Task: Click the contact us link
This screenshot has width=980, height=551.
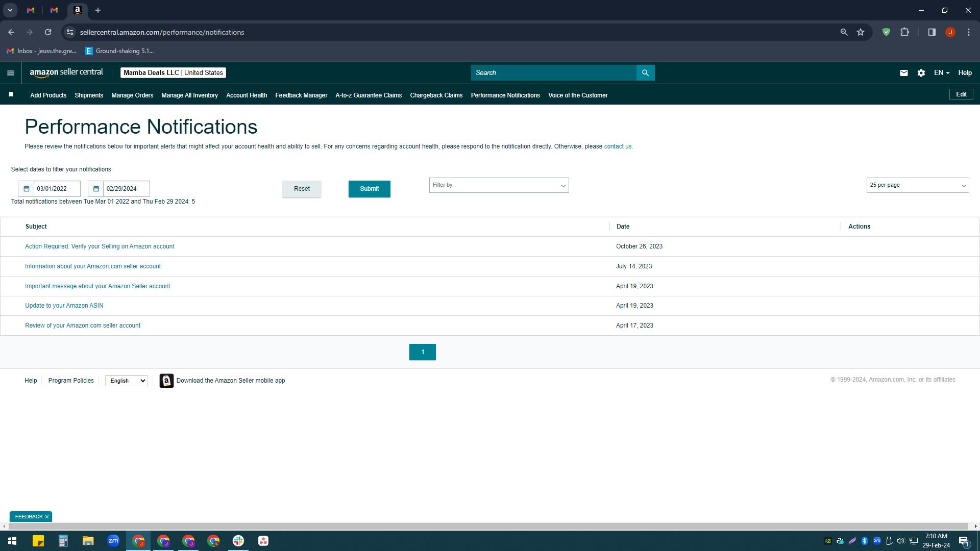Action: [x=618, y=146]
